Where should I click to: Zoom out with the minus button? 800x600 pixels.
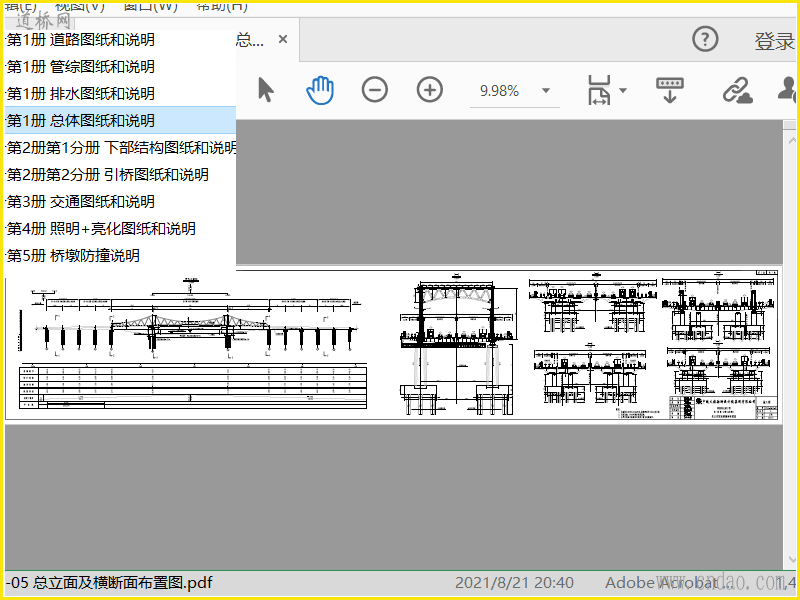(374, 90)
